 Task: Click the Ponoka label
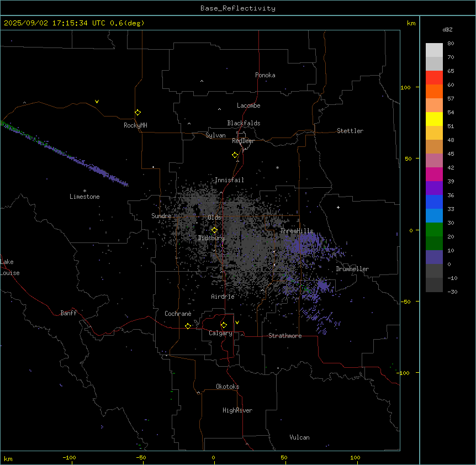(265, 75)
